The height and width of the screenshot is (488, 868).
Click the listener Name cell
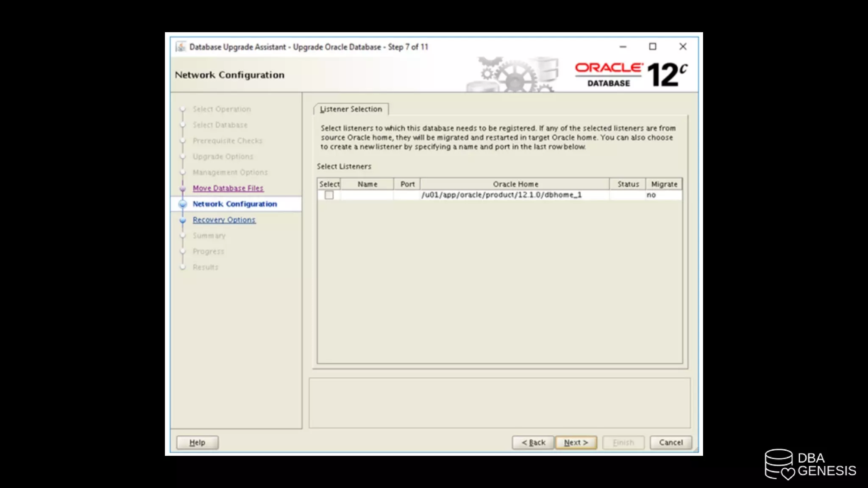(367, 195)
